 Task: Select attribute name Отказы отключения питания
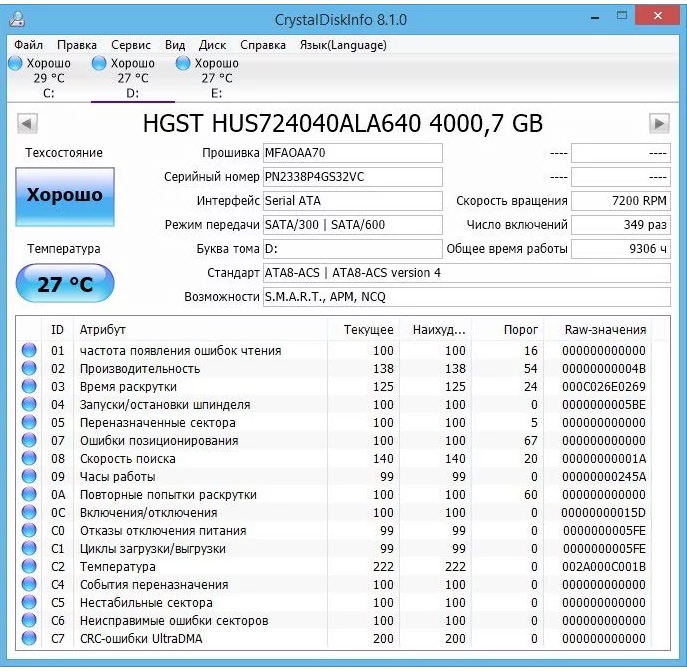(x=163, y=531)
